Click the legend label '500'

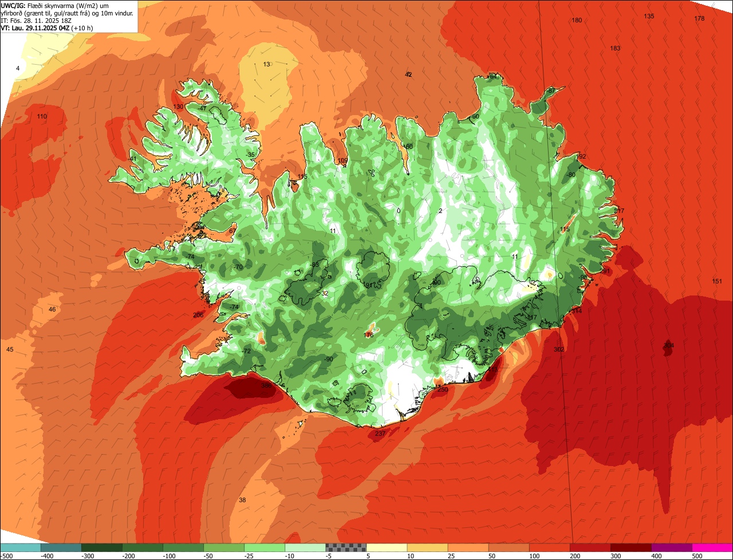point(697,556)
